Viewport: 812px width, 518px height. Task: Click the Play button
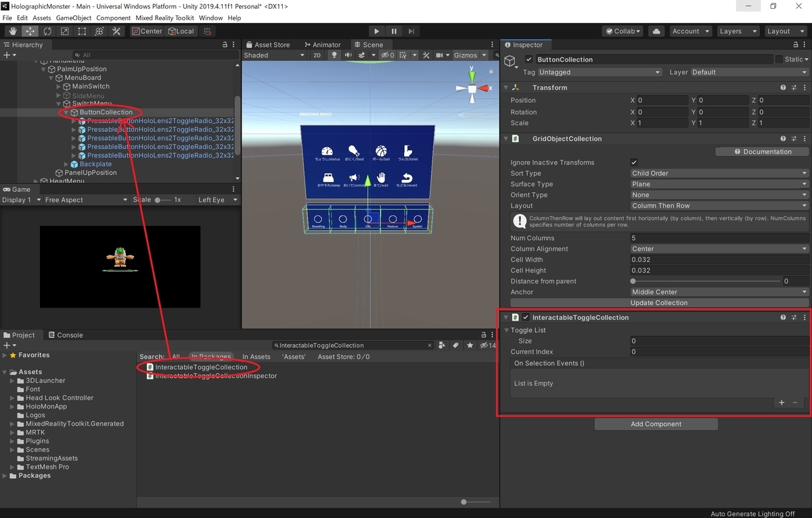pos(377,31)
